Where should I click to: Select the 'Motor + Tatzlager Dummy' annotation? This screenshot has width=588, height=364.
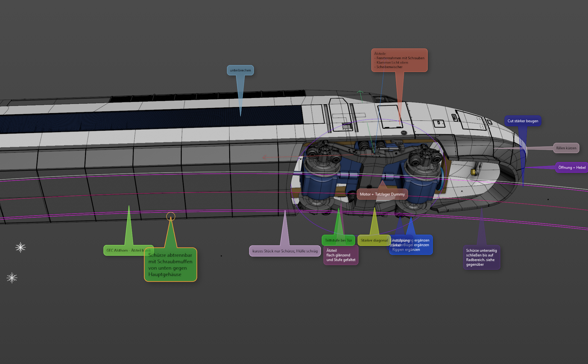pos(382,194)
